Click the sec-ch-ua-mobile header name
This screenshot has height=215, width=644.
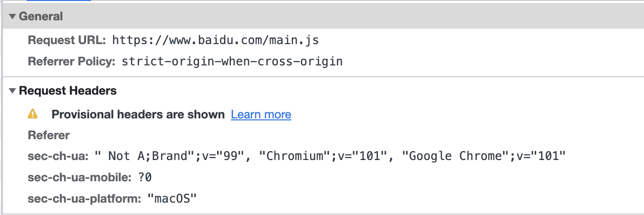pyautogui.click(x=79, y=177)
